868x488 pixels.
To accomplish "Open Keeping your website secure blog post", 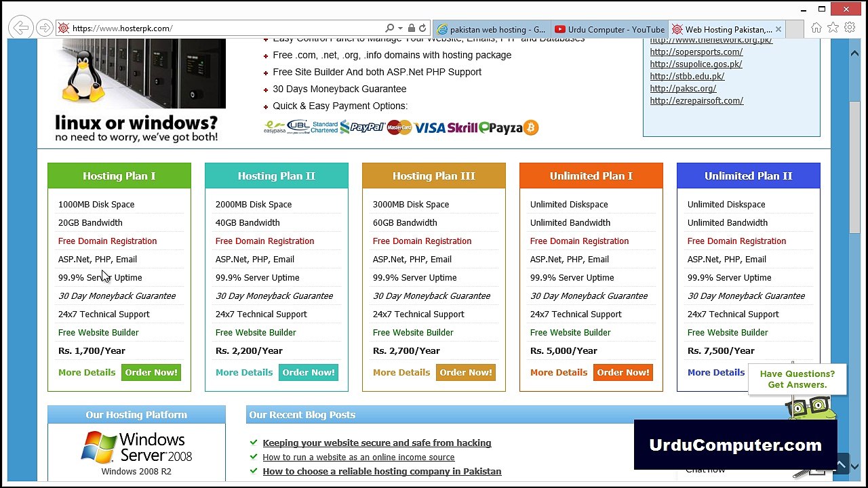I will (x=377, y=443).
